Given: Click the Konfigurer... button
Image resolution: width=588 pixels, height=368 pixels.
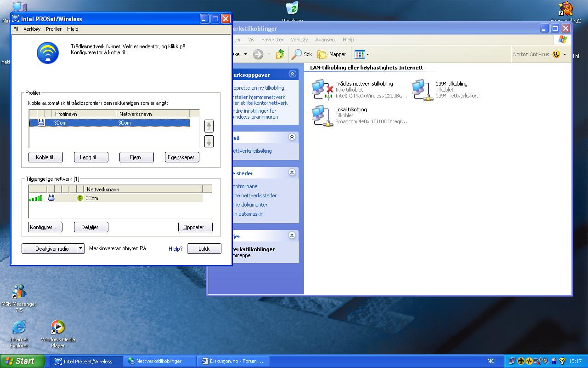Looking at the screenshot, I should [45, 227].
